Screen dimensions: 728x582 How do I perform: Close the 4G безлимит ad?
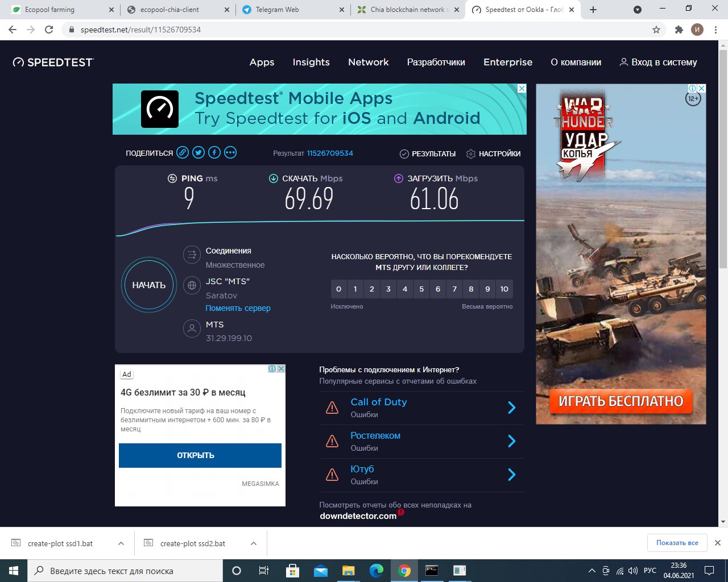pyautogui.click(x=281, y=369)
